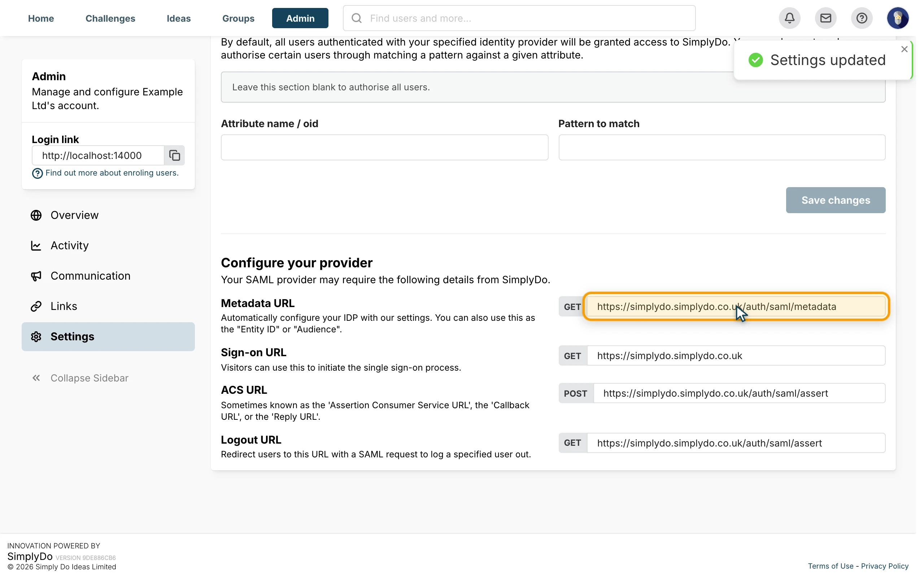Click the login link localhost field
The width and height of the screenshot is (924, 578).
click(98, 155)
